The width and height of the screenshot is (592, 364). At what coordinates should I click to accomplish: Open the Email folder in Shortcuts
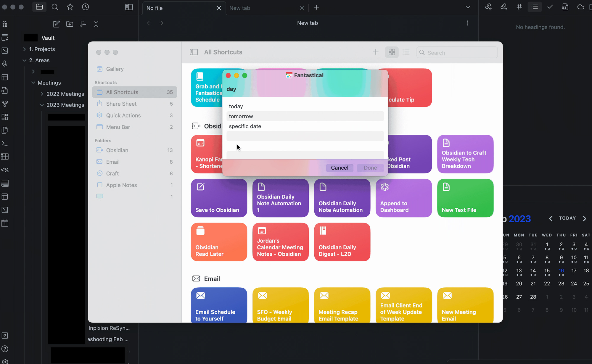135,162
